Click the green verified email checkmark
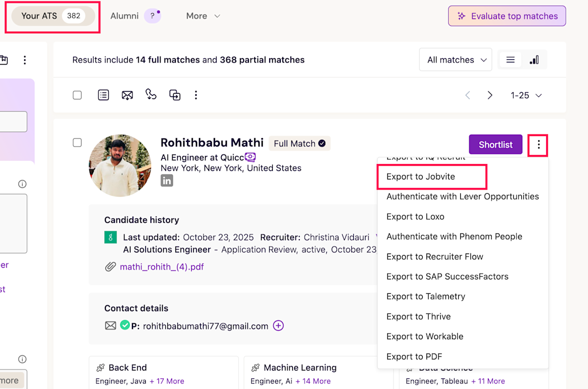Viewport: 588px width, 389px height. tap(125, 325)
